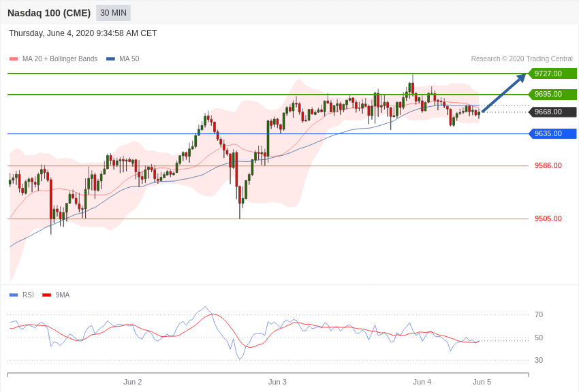Click the 9MA red legend swatch
The width and height of the screenshot is (579, 392).
point(46,295)
